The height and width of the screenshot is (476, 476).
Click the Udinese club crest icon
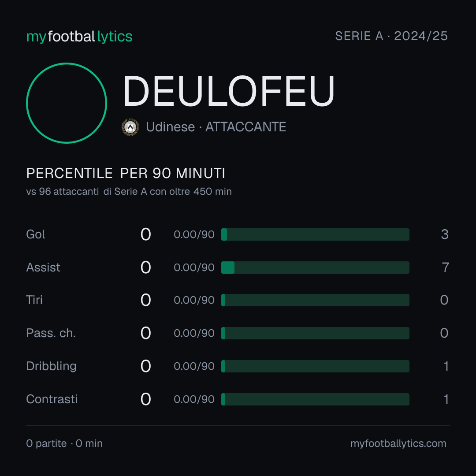coord(130,127)
